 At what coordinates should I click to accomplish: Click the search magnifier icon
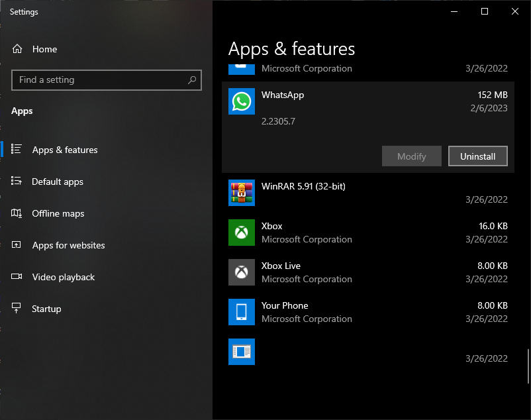coord(192,80)
